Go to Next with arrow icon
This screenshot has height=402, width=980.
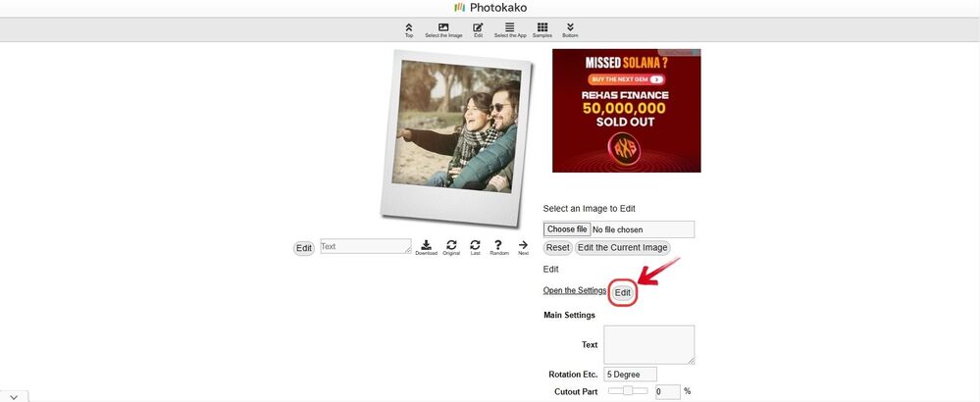[x=523, y=246]
